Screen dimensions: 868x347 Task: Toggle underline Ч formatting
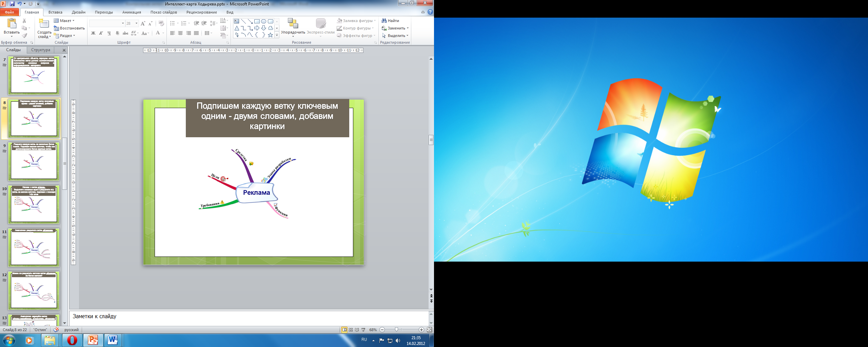click(x=109, y=33)
